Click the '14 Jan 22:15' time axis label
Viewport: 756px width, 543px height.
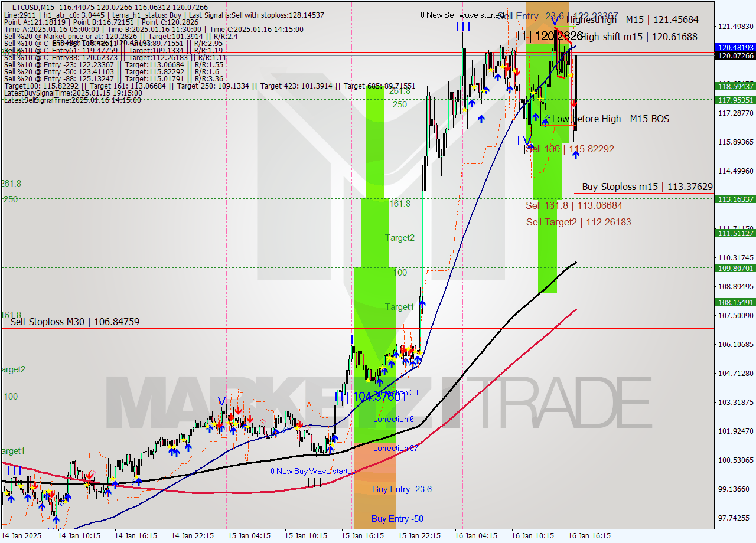[x=192, y=536]
